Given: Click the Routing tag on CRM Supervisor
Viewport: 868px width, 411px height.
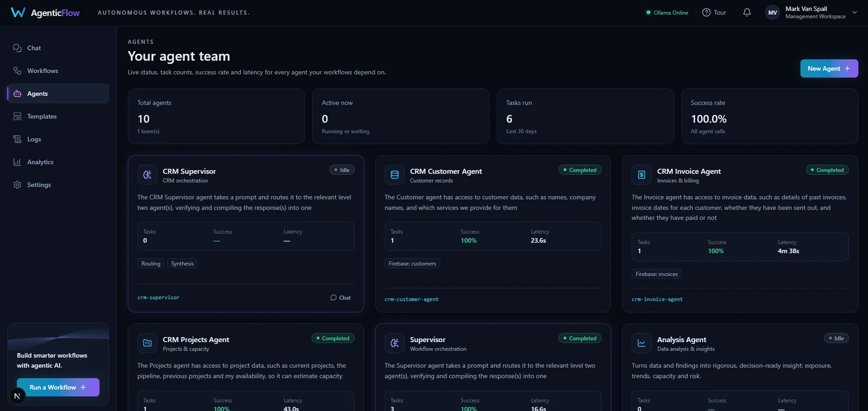Looking at the screenshot, I should click(x=151, y=264).
